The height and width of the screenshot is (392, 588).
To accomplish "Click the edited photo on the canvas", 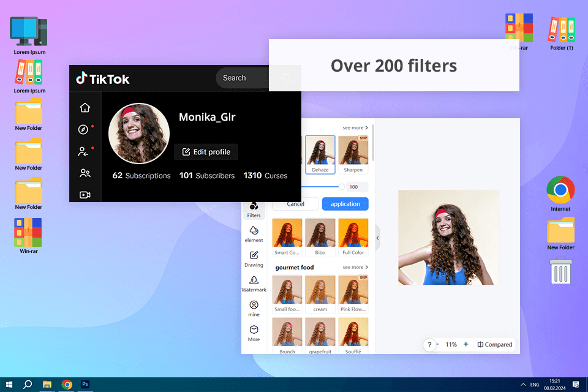I will [448, 238].
